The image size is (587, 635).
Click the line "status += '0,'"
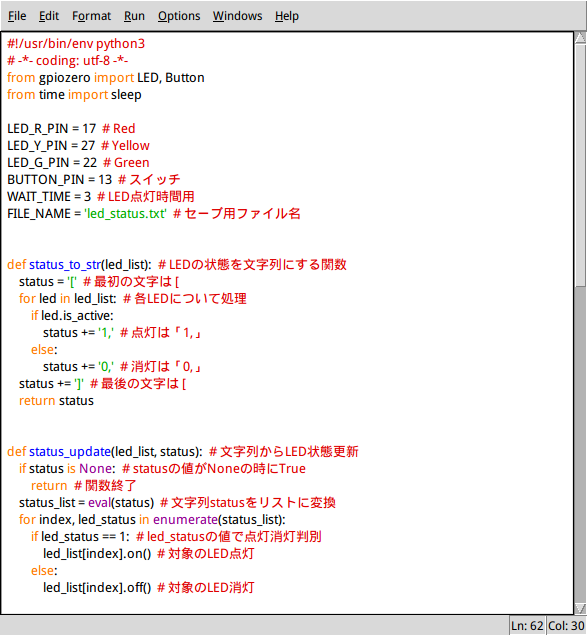78,367
